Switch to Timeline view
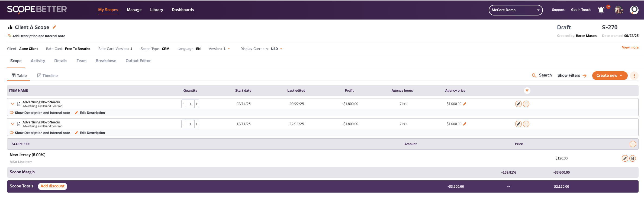 [47, 76]
